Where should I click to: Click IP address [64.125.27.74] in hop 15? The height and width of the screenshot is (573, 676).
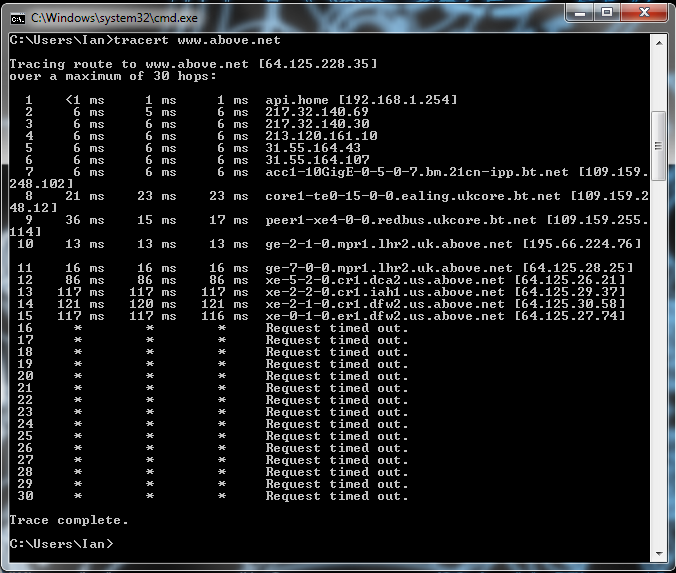570,316
